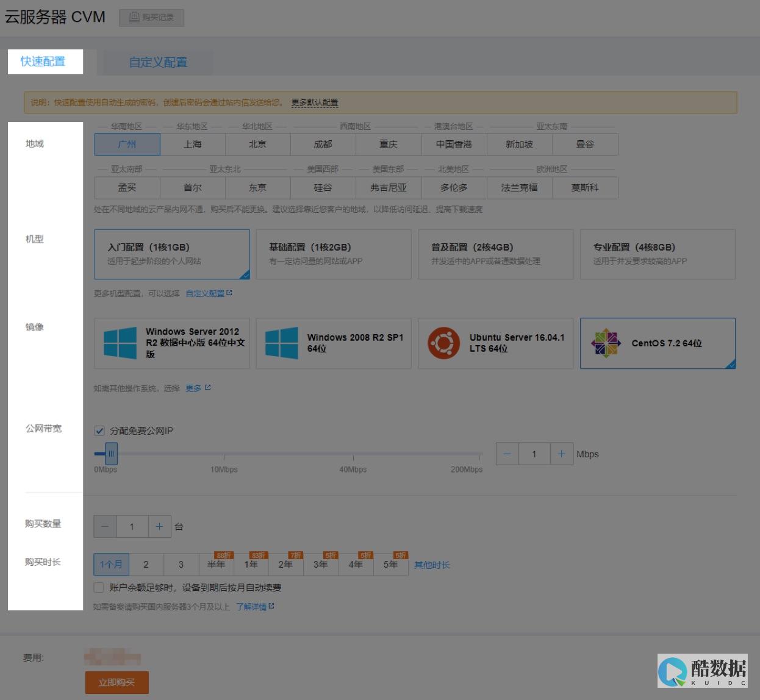Select Windows 2008 R2 SP1 64位 image text
Viewport: 760px width, 700px height.
tap(355, 343)
